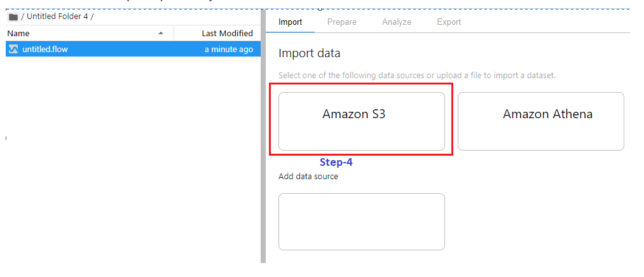This screenshot has height=277, width=644.
Task: Open the Untitled Folder 4 breadcrumb
Action: [x=57, y=17]
